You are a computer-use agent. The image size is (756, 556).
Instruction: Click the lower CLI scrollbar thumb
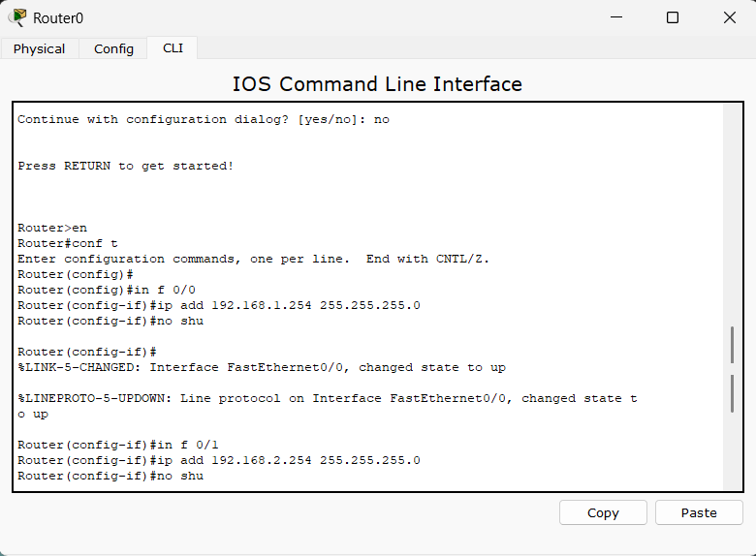click(732, 393)
